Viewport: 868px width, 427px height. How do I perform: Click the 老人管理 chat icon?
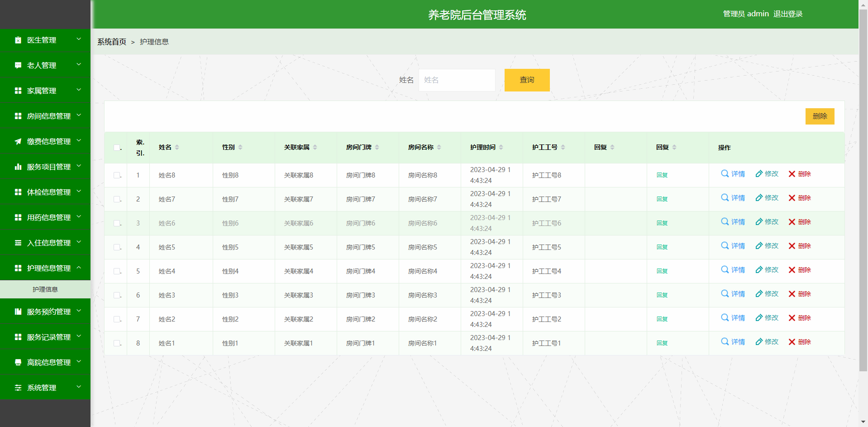pos(18,65)
